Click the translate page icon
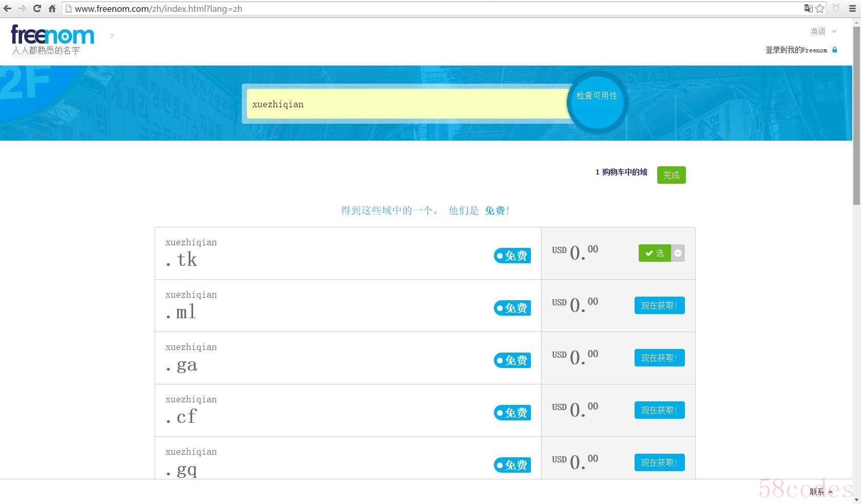 (808, 8)
